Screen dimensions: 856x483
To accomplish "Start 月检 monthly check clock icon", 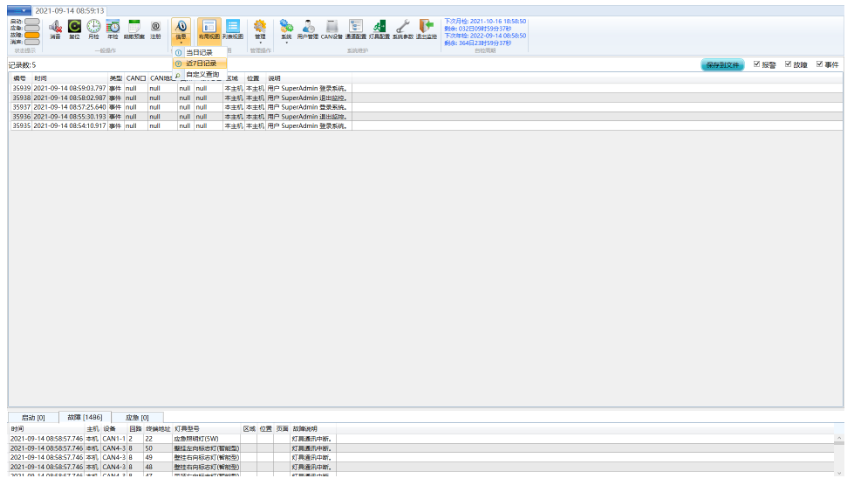I will tap(93, 27).
